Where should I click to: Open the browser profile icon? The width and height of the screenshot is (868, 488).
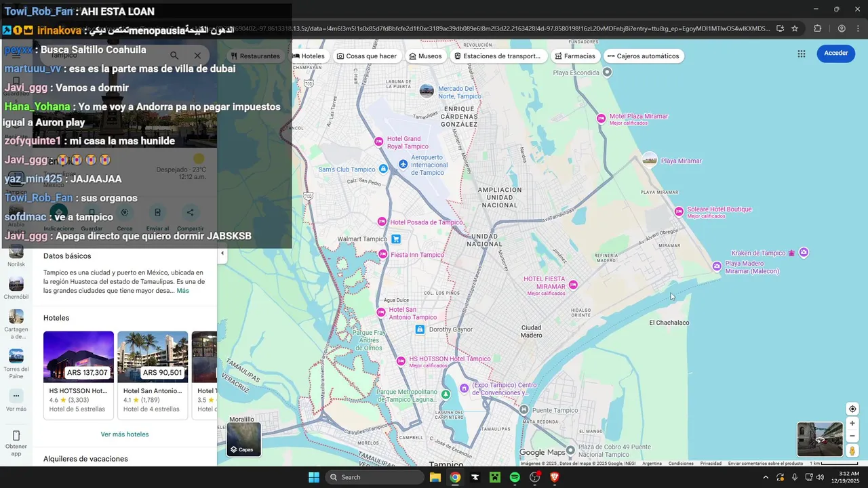tap(842, 28)
